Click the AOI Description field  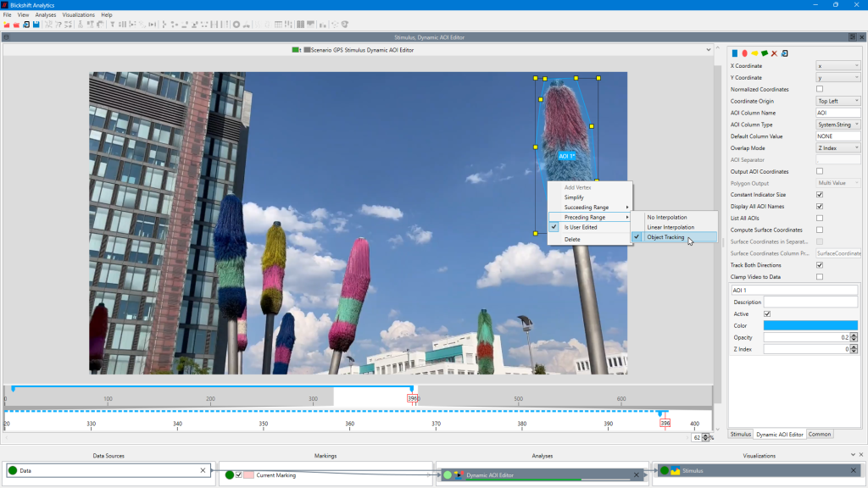pos(810,302)
